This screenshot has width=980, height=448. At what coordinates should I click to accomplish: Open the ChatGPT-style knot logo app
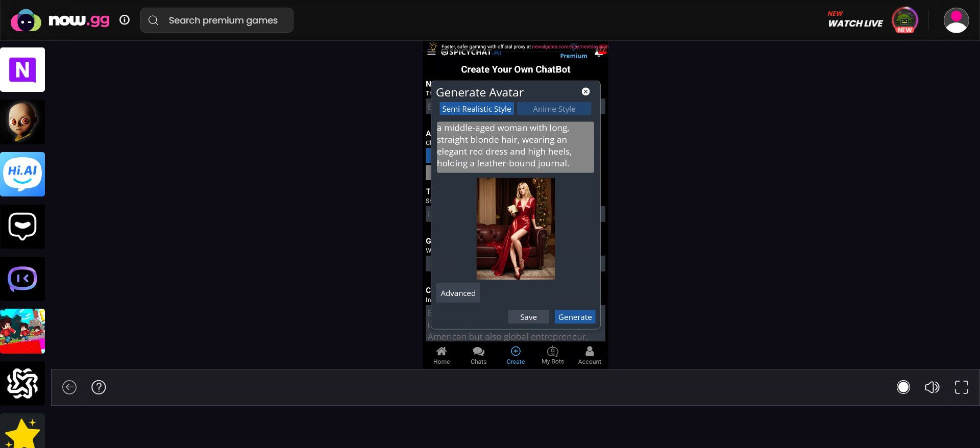click(22, 384)
